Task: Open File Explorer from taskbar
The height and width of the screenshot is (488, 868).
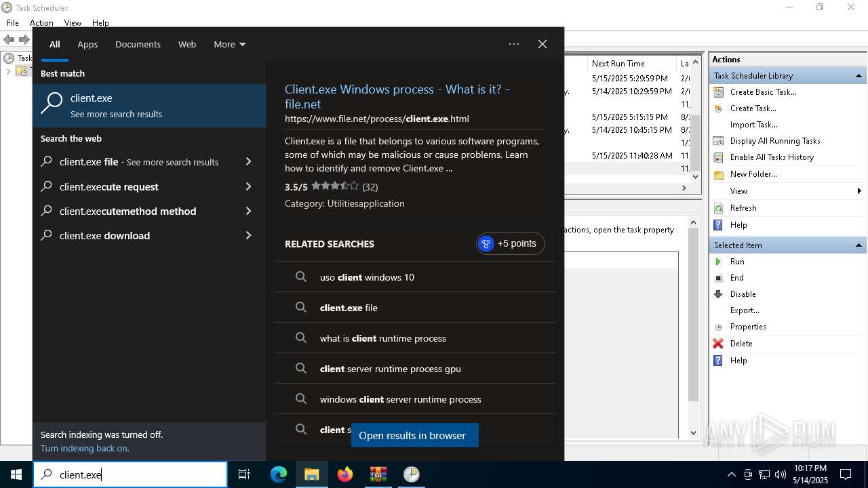Action: [x=312, y=474]
